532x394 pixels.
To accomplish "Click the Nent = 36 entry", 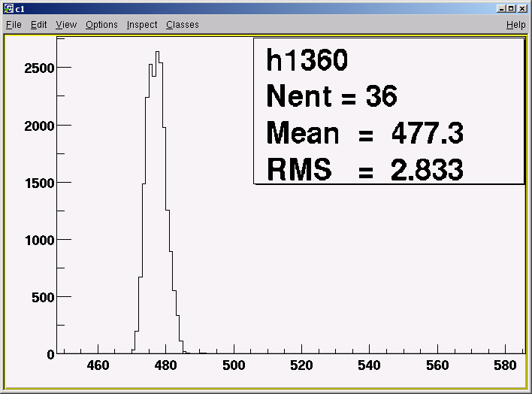I will pyautogui.click(x=332, y=95).
